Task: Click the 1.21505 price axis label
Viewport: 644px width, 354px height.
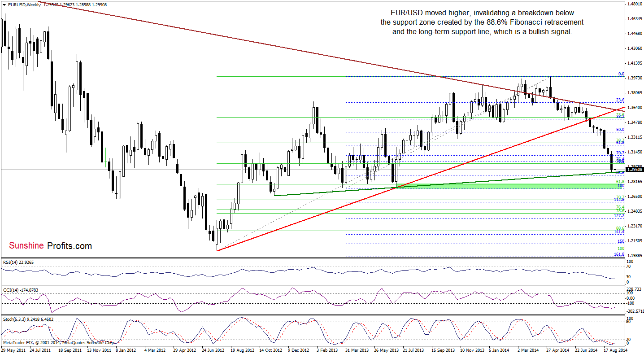Action: pos(636,241)
